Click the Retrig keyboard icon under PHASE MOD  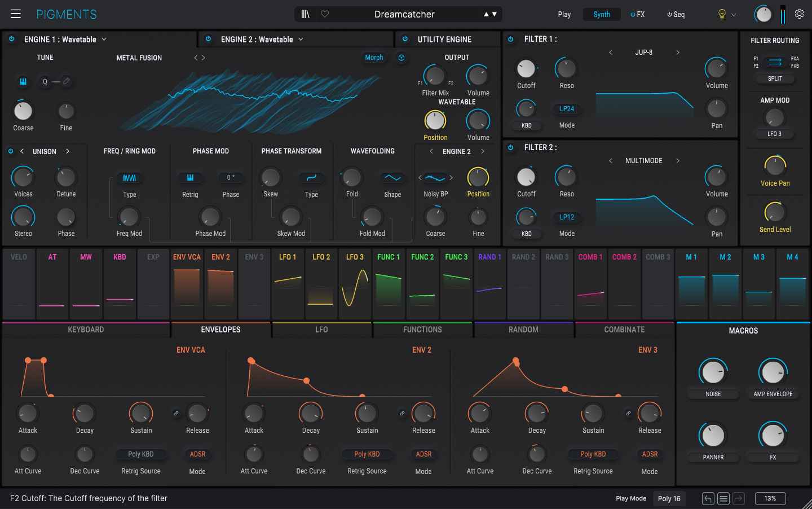click(x=190, y=177)
